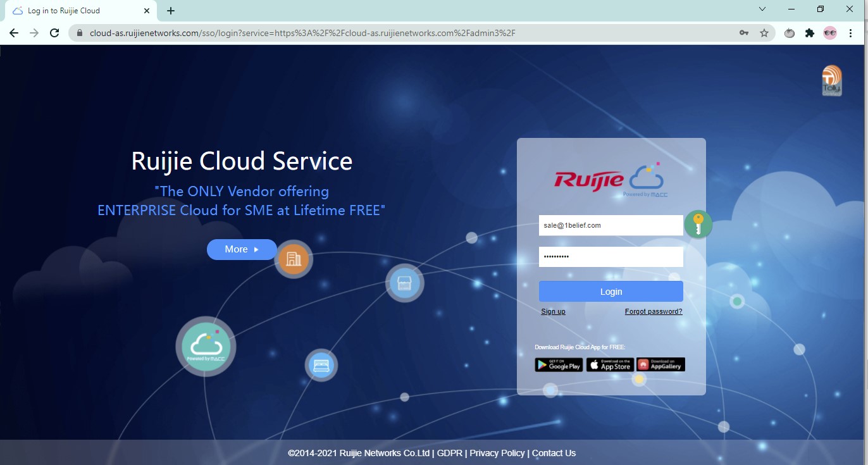Screen dimensions: 868x465
Task: Open the Extensions puzzle icon
Action: (809, 33)
